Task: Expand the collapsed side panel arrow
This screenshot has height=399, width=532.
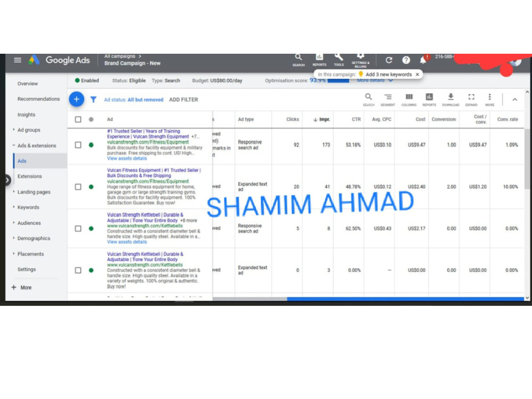Action: (7, 180)
